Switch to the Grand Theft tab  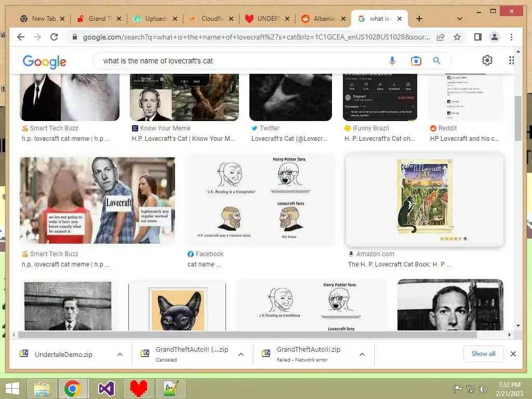tap(98, 19)
